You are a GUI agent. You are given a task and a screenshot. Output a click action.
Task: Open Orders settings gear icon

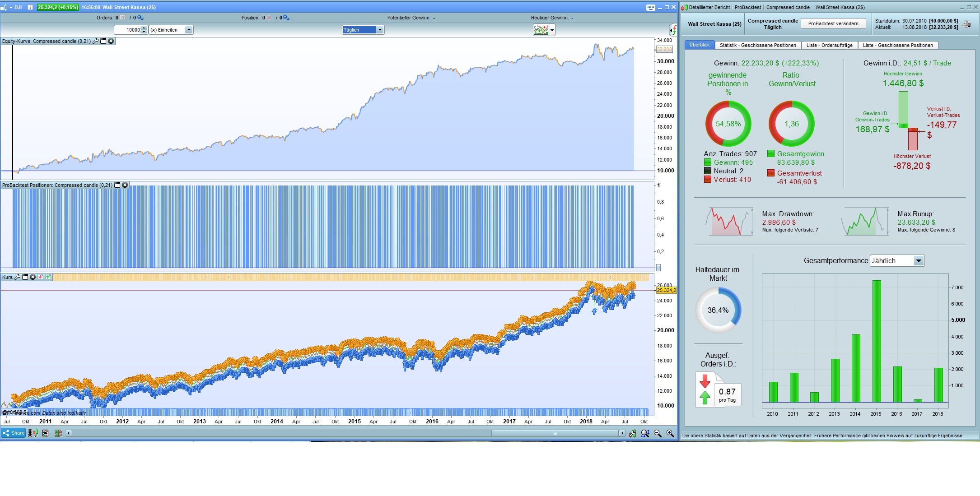(140, 18)
